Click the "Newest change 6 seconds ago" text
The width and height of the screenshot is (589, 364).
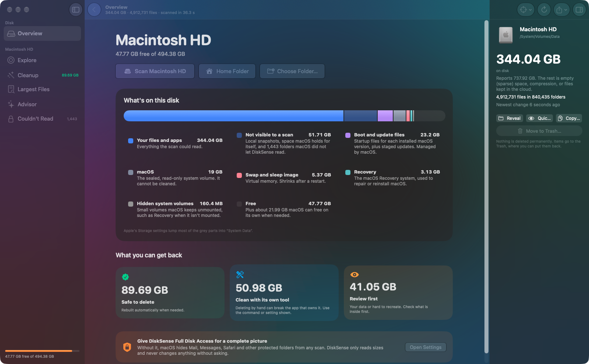click(528, 105)
